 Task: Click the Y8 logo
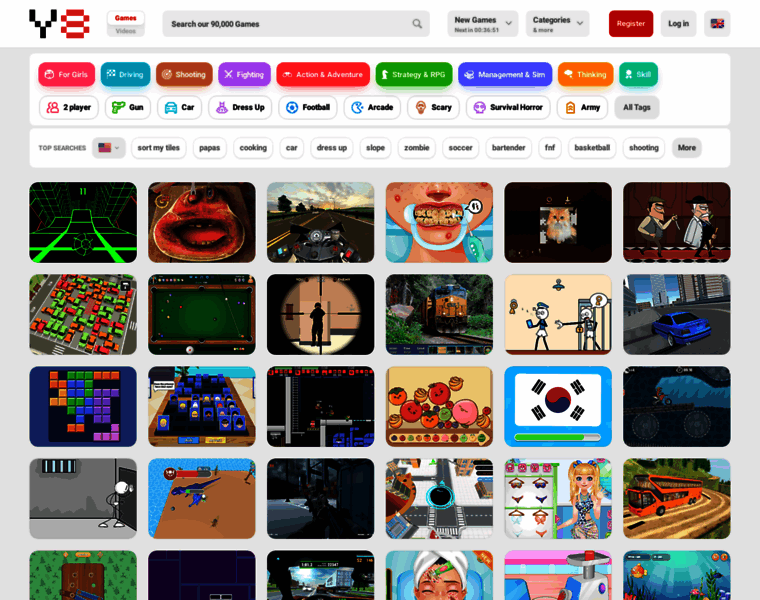point(59,23)
